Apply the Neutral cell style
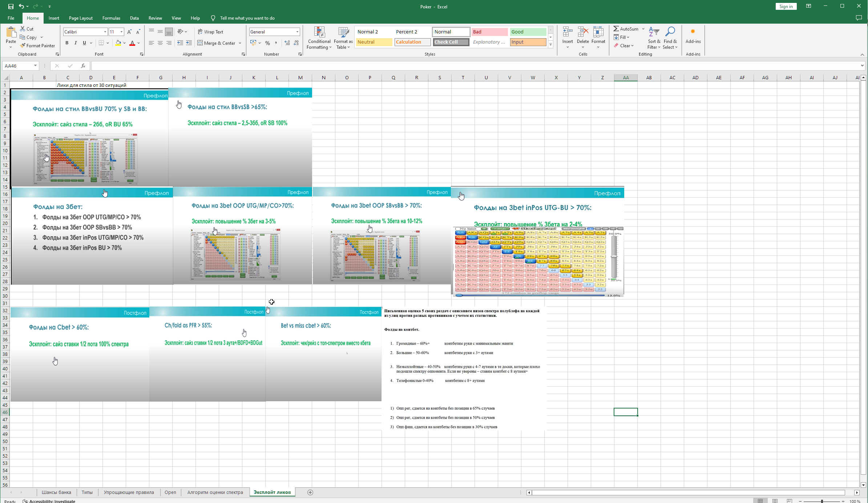 pyautogui.click(x=374, y=42)
